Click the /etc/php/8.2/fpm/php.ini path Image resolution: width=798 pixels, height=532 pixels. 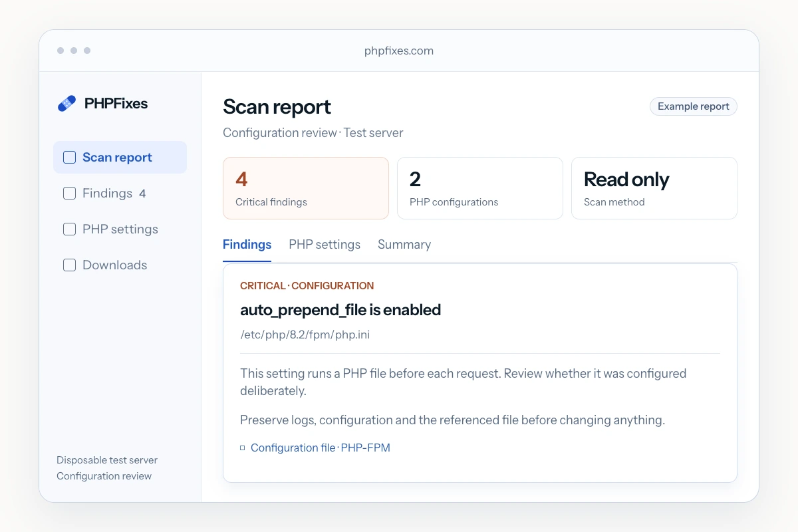[x=305, y=335]
